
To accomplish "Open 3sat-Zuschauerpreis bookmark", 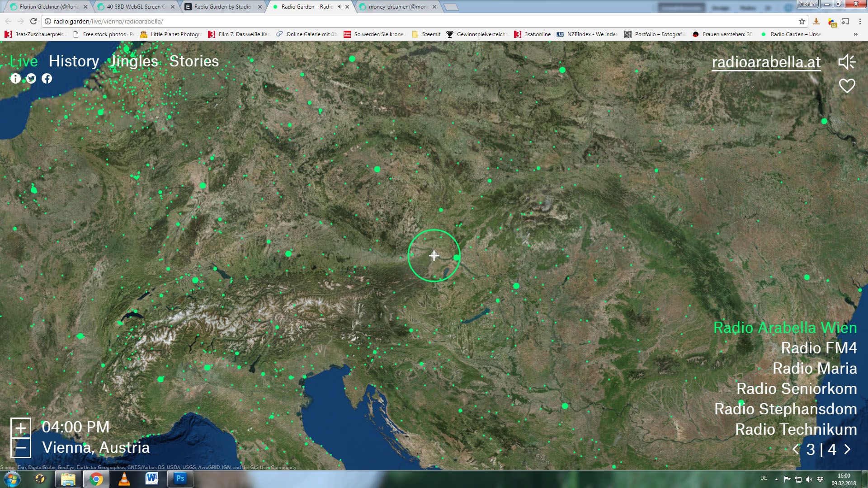I will pyautogui.click(x=35, y=34).
